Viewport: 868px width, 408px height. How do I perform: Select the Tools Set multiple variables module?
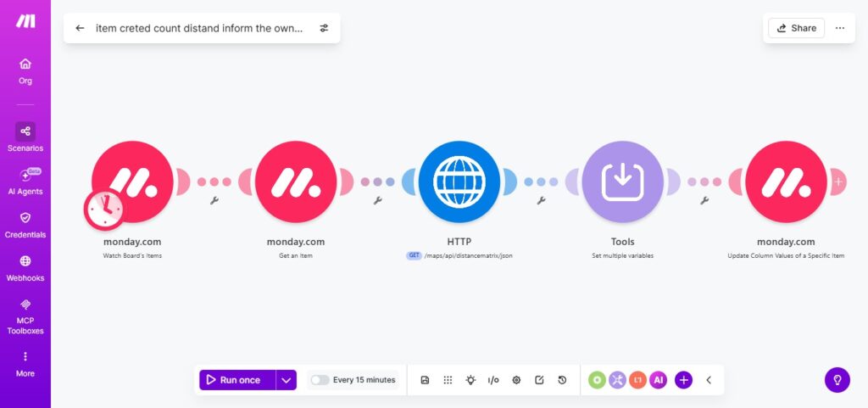[622, 182]
